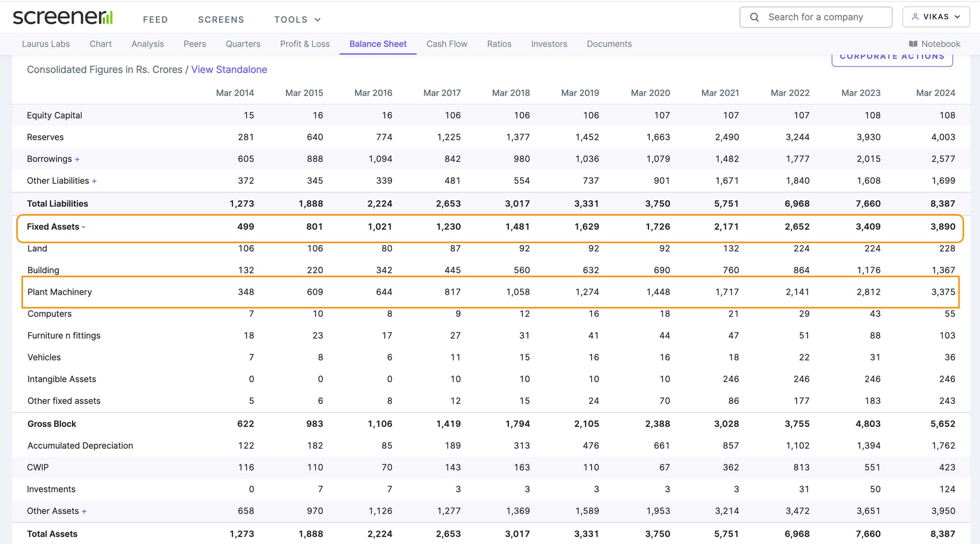The image size is (980, 544).
Task: Go to the Feed page
Action: [155, 19]
